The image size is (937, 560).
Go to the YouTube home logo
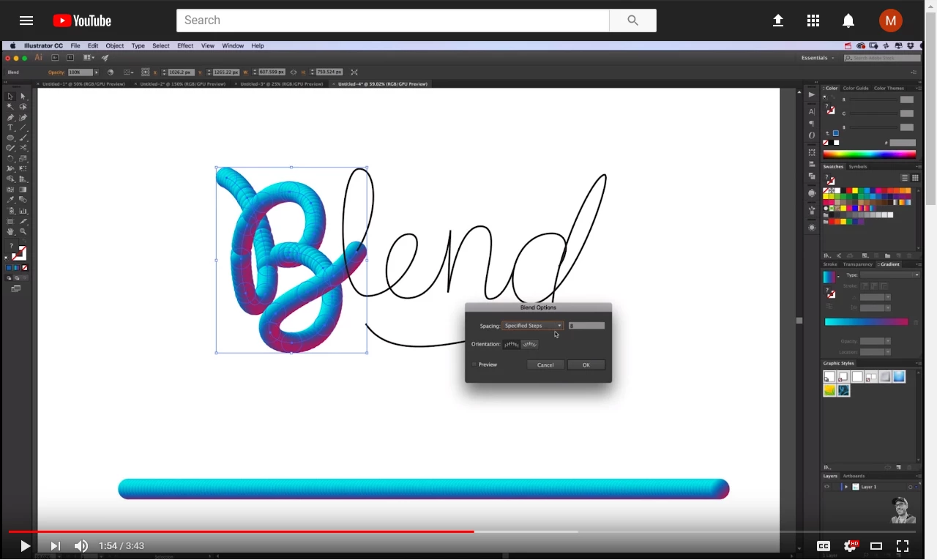82,20
